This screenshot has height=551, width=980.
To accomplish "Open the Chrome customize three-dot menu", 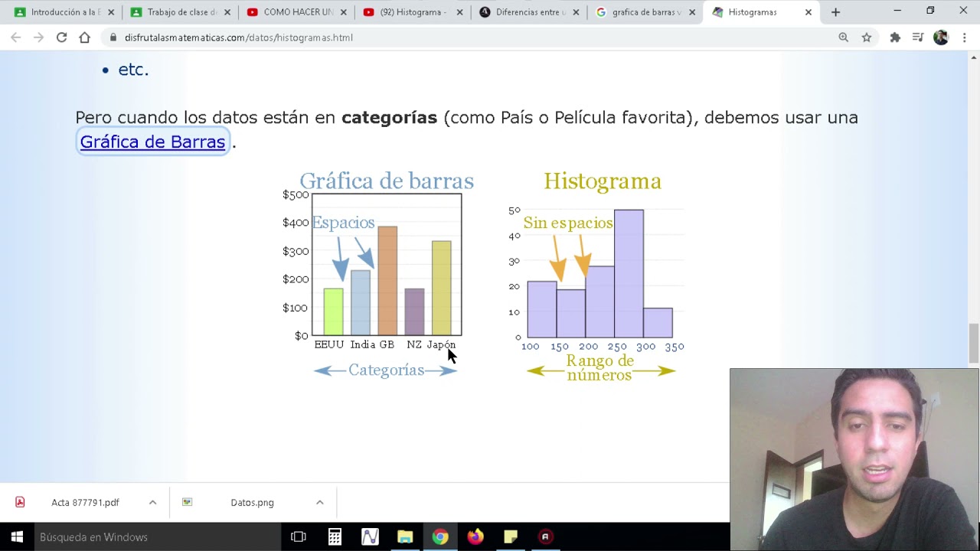I will 964,37.
